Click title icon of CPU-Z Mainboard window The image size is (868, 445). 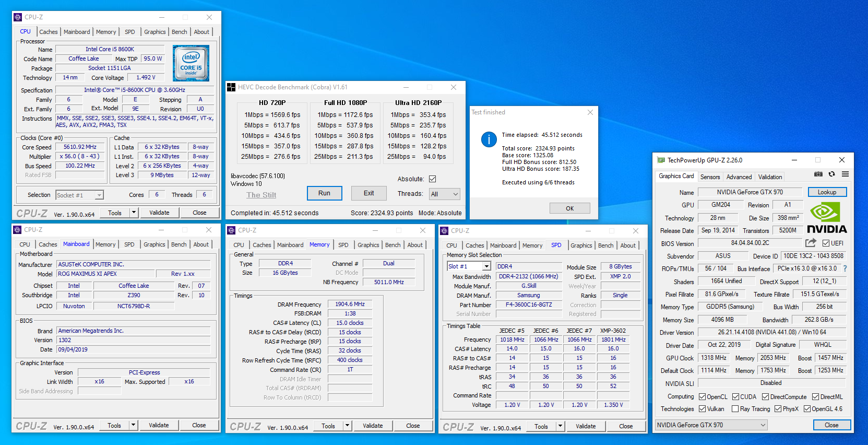click(18, 230)
